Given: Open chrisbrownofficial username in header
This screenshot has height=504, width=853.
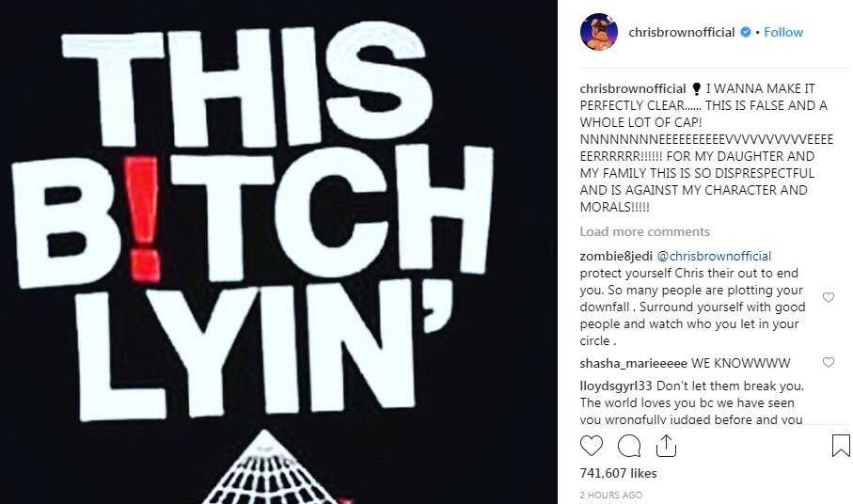Looking at the screenshot, I should point(682,32).
